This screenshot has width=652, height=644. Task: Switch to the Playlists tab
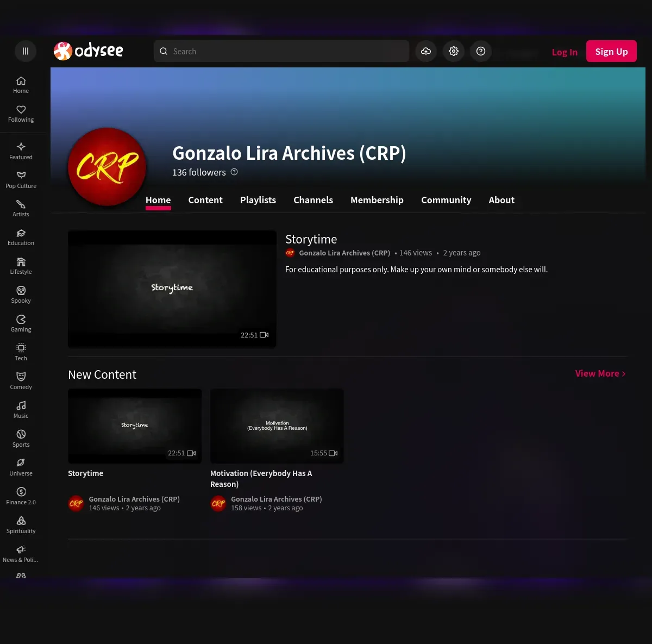pos(258,200)
